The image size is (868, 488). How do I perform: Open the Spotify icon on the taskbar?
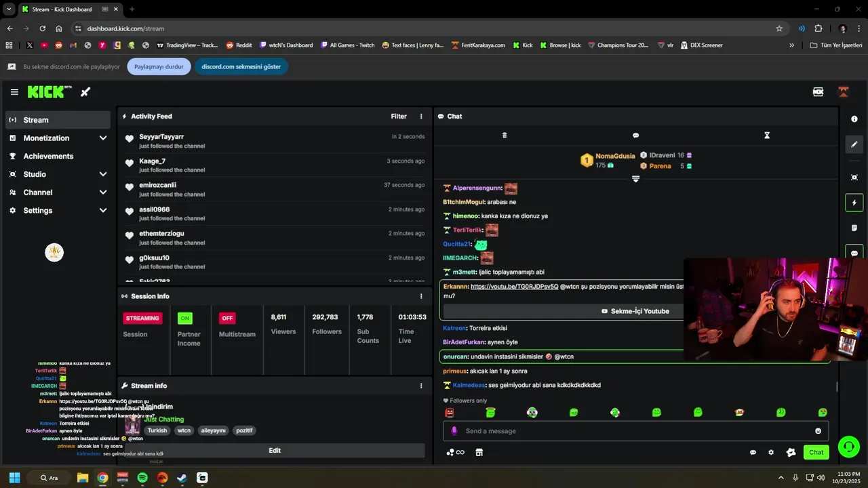pyautogui.click(x=142, y=478)
